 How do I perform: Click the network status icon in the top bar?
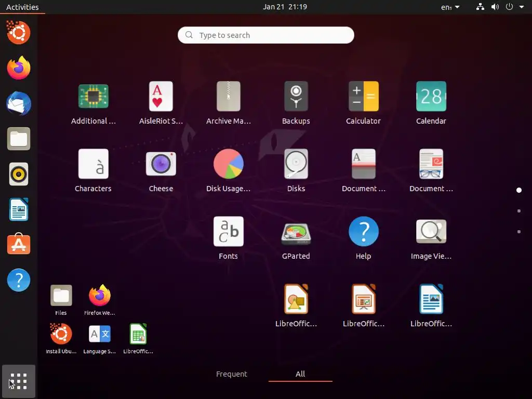tap(480, 7)
